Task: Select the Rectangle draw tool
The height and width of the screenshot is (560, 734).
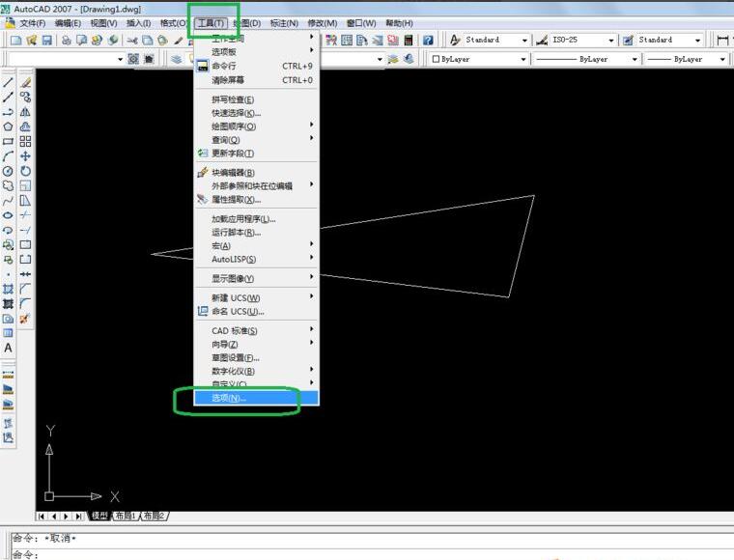Action: pos(8,141)
